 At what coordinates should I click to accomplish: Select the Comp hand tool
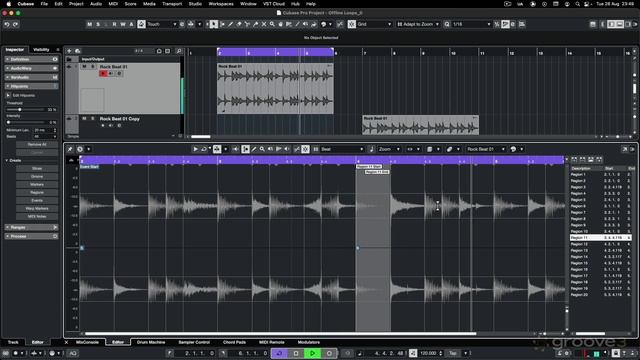tap(280, 24)
